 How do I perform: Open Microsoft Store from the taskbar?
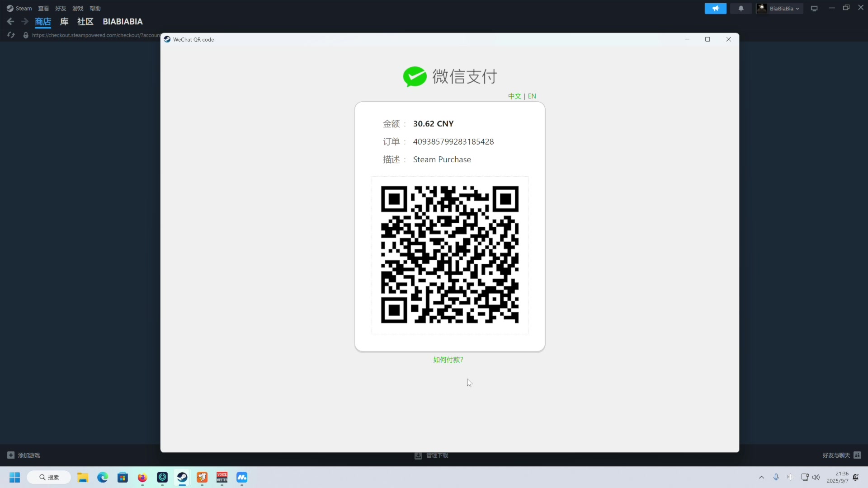123,477
